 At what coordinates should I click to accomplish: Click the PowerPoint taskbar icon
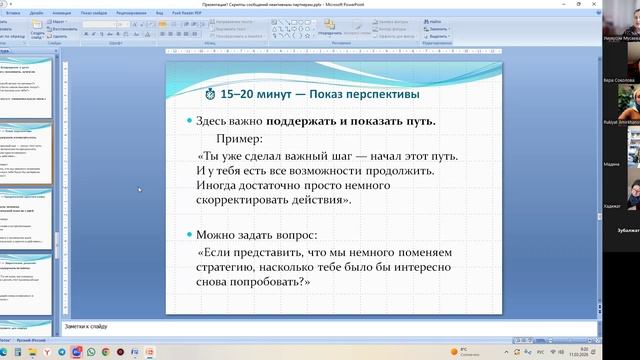click(150, 352)
